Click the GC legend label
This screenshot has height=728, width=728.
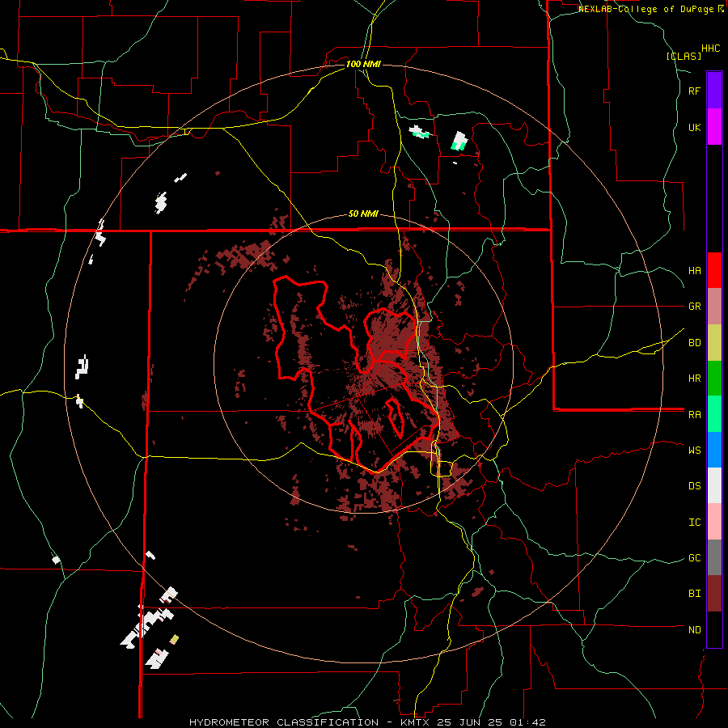(694, 557)
